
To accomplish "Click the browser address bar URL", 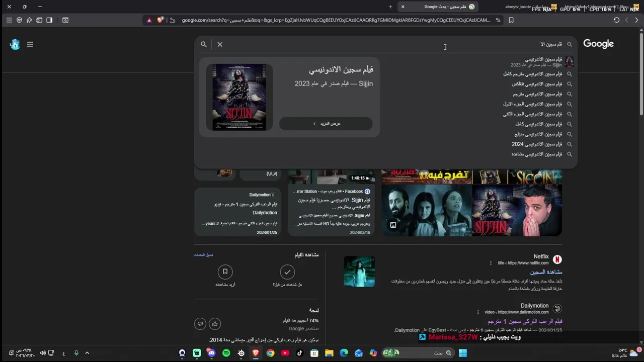I will point(336,20).
